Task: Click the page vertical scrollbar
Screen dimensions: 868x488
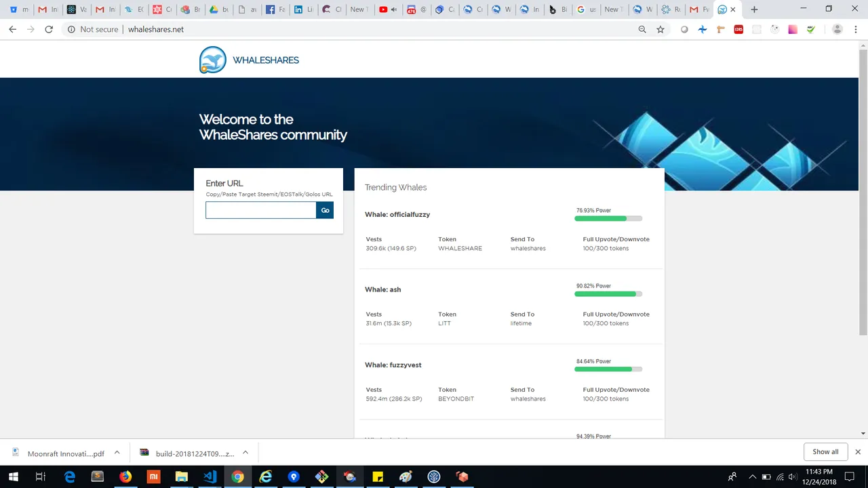Action: (863, 191)
